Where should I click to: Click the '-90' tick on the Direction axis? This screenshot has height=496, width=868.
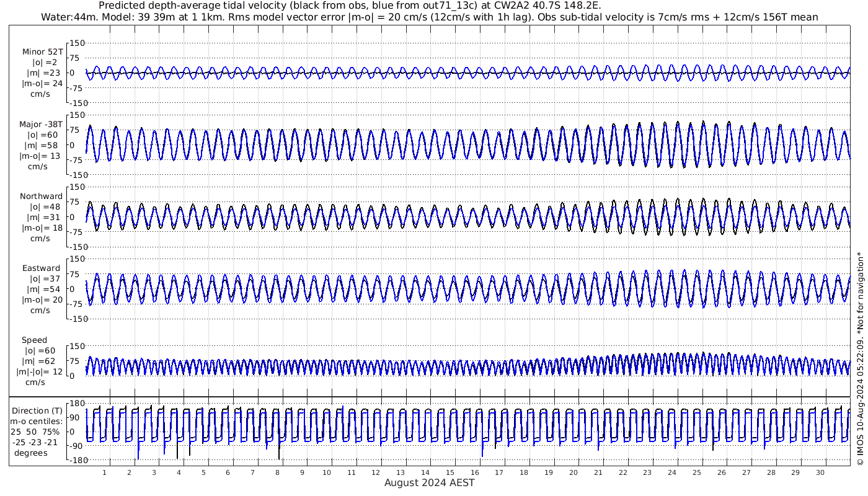click(77, 446)
